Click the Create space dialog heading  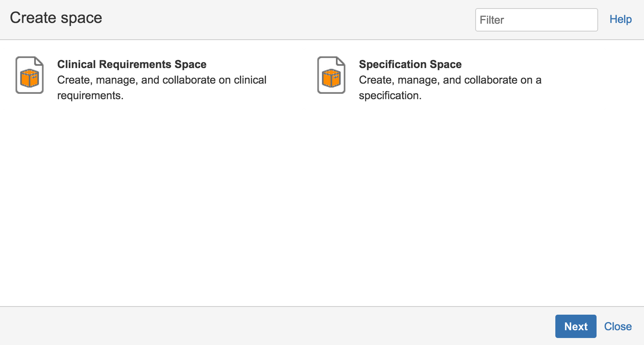tap(56, 18)
